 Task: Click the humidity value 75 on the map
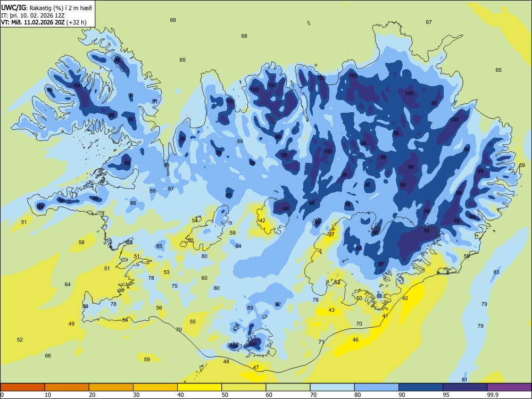click(x=174, y=286)
